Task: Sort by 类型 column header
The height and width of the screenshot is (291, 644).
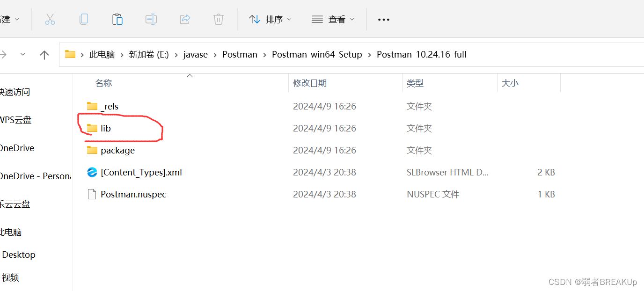Action: (415, 83)
